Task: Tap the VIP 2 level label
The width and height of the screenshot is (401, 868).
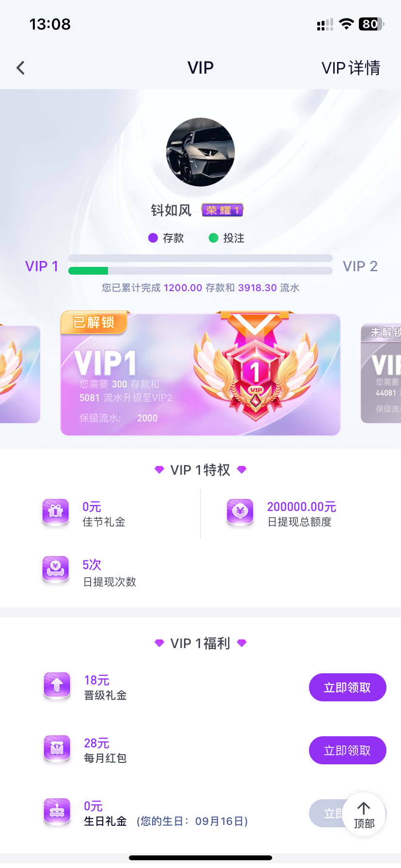Action: point(360,266)
